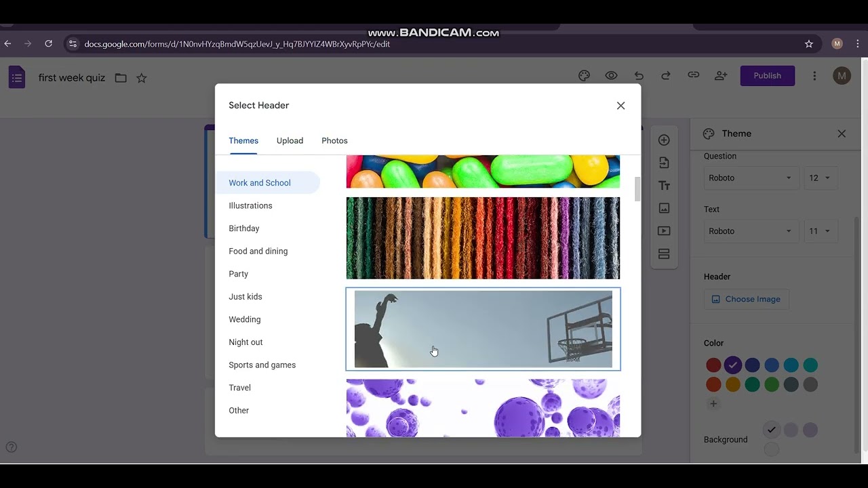Undo the last change
Image resolution: width=868 pixels, height=488 pixels.
pos(639,76)
